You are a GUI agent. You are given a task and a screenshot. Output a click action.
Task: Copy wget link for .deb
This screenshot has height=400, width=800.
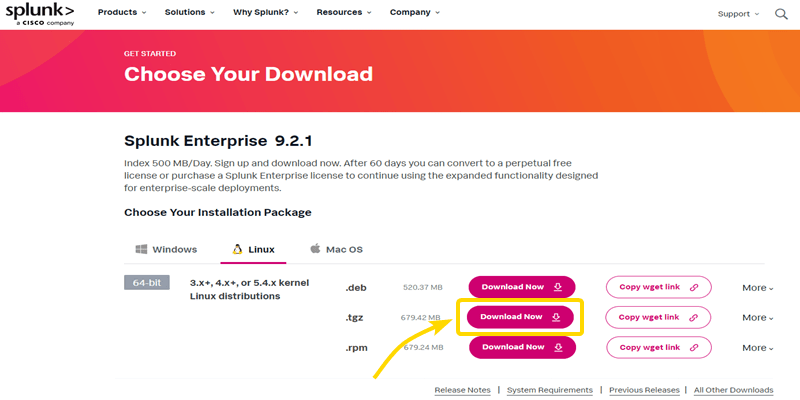coord(658,287)
